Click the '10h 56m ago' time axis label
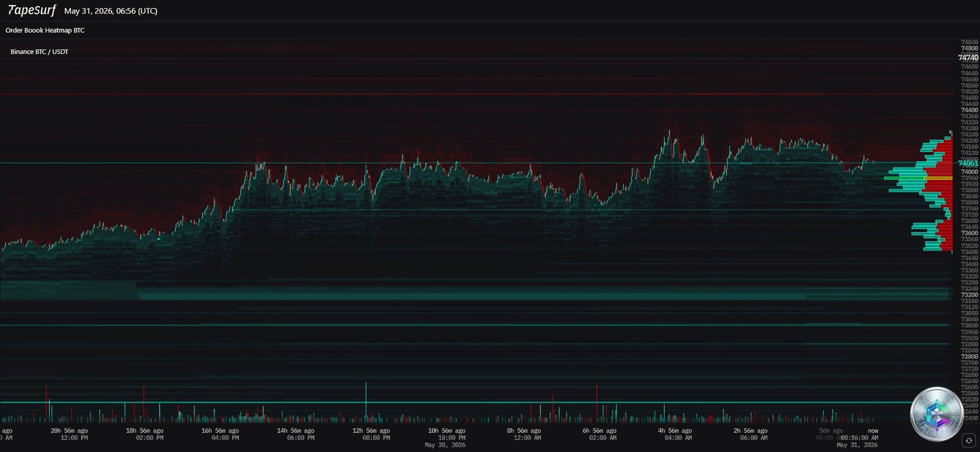 pyautogui.click(x=447, y=431)
